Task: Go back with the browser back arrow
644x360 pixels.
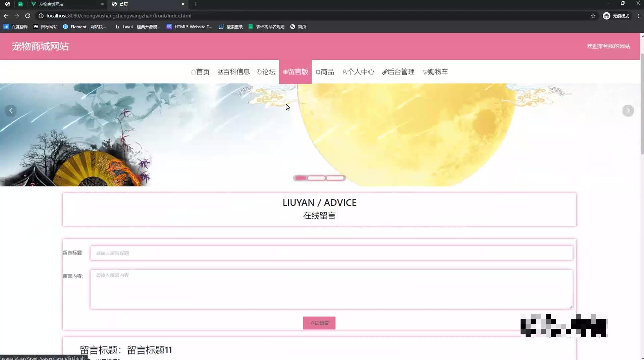Action: [6, 16]
